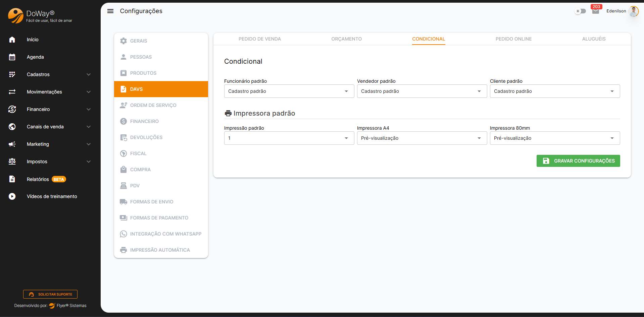The height and width of the screenshot is (317, 644).
Task: Open the Impressora A4 dropdown
Action: (422, 138)
